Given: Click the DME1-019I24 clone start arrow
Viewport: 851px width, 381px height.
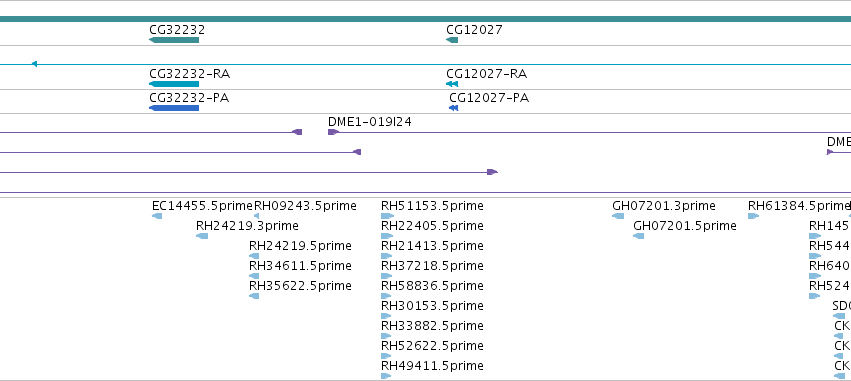Looking at the screenshot, I should (x=333, y=132).
